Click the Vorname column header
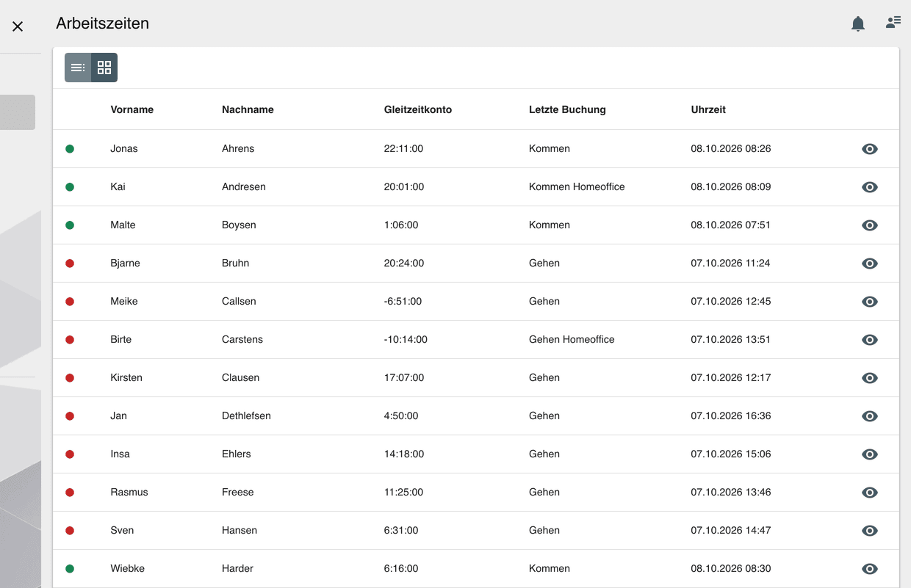 click(132, 109)
